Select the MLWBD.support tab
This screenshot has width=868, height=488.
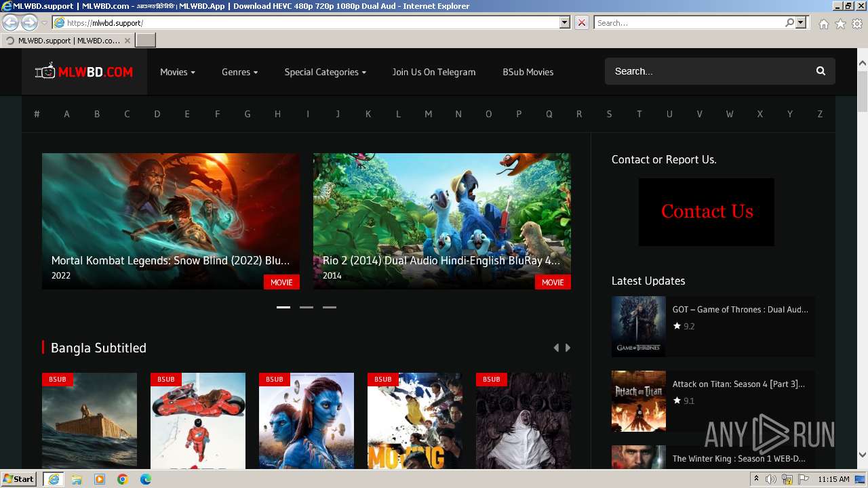68,41
